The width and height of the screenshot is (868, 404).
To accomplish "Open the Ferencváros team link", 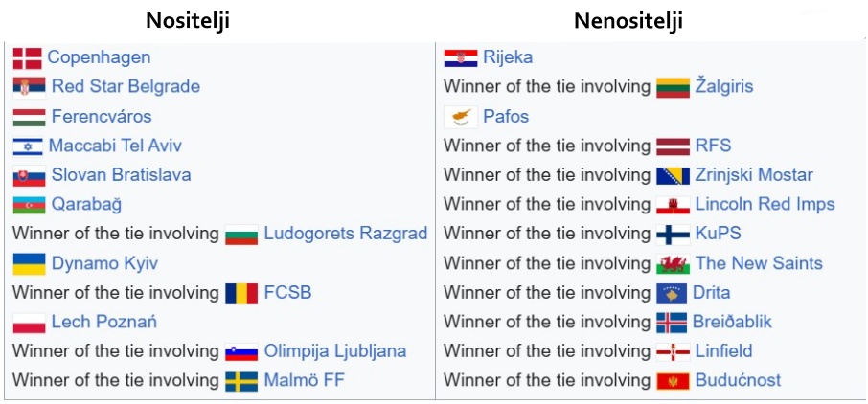I will click(x=102, y=116).
